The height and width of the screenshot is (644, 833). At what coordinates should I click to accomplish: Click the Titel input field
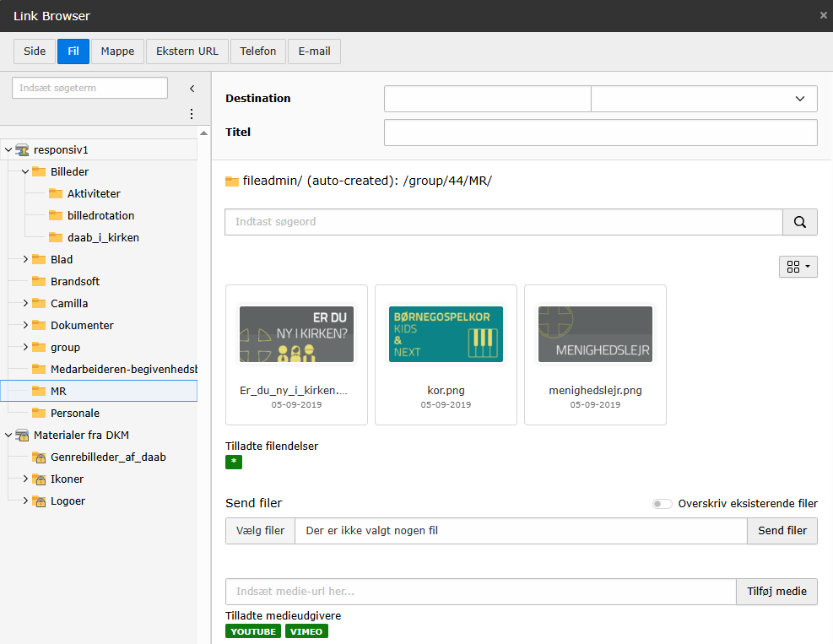click(x=600, y=133)
